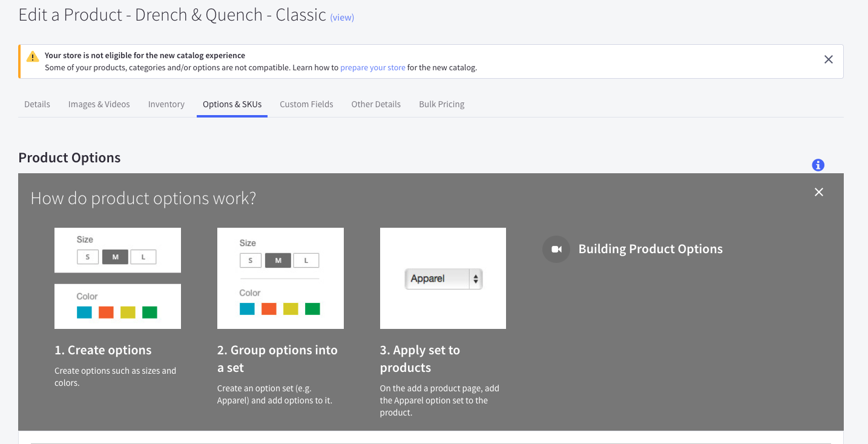Switch to the Details tab
This screenshot has height=444, width=868.
coord(37,104)
